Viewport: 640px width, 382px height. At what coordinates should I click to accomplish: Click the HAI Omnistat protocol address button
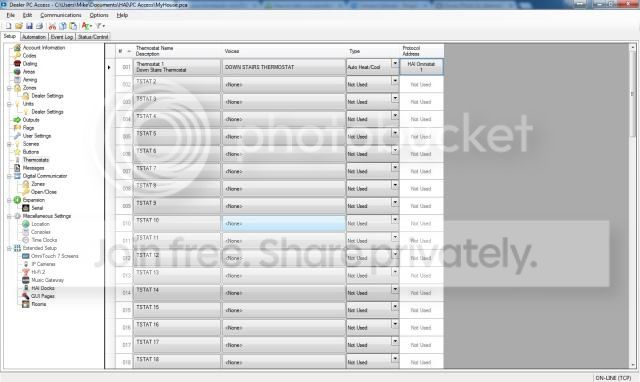pos(421,67)
